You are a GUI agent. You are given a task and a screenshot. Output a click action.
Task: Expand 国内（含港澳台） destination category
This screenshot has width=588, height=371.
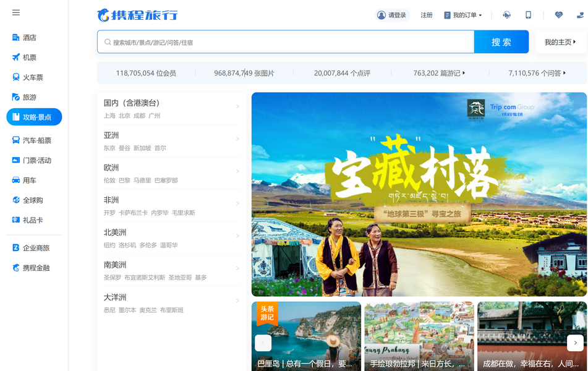pos(171,108)
